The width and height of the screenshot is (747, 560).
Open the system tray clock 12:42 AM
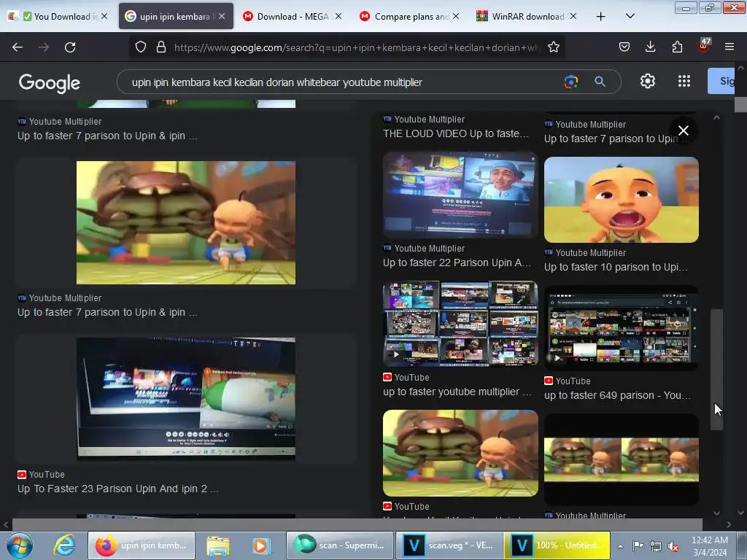pyautogui.click(x=709, y=545)
